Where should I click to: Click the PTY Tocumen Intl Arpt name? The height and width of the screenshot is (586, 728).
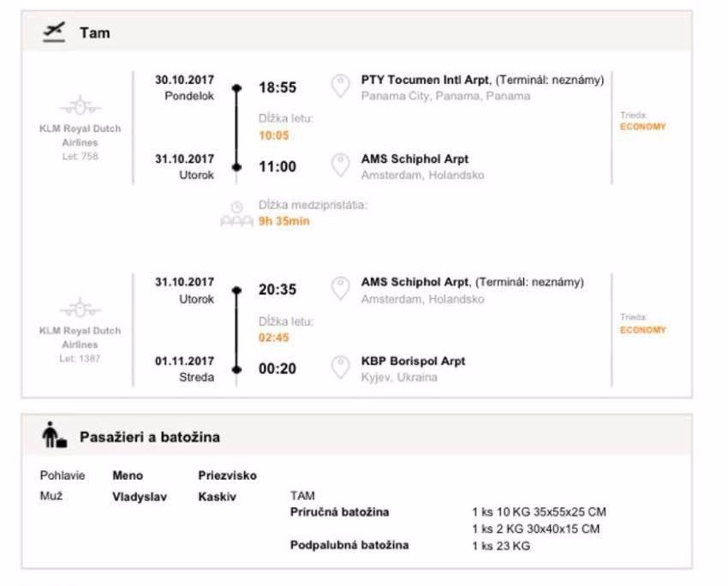pyautogui.click(x=425, y=80)
